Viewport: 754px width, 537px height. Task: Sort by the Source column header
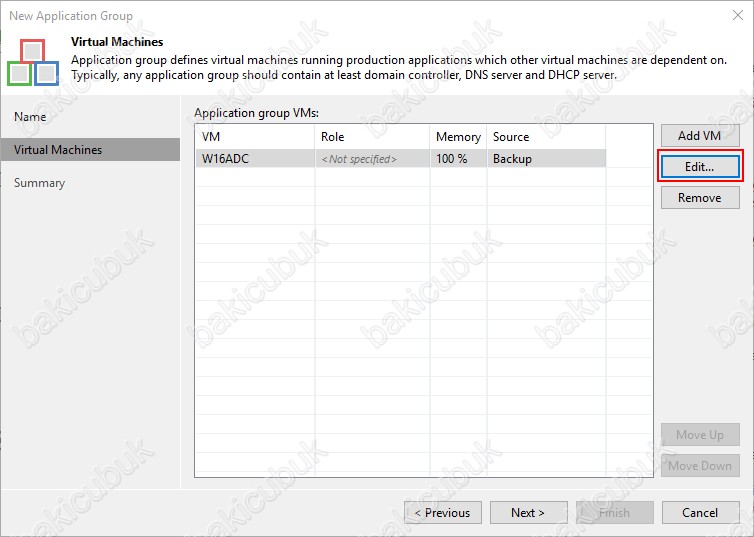545,137
